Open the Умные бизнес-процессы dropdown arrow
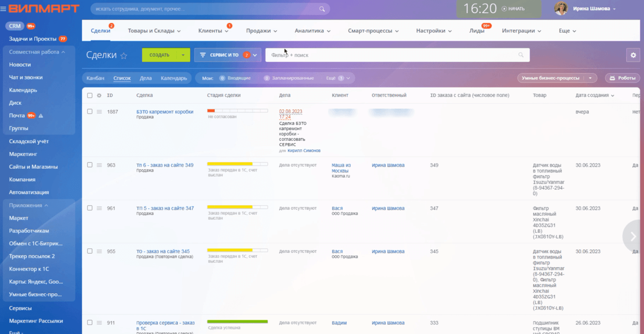This screenshot has height=334, width=644. (x=590, y=78)
